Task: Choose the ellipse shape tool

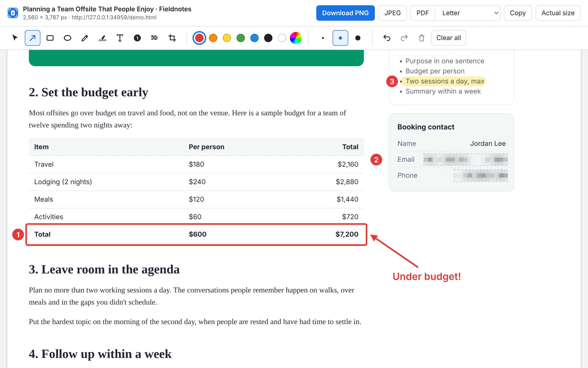Action: coord(67,38)
